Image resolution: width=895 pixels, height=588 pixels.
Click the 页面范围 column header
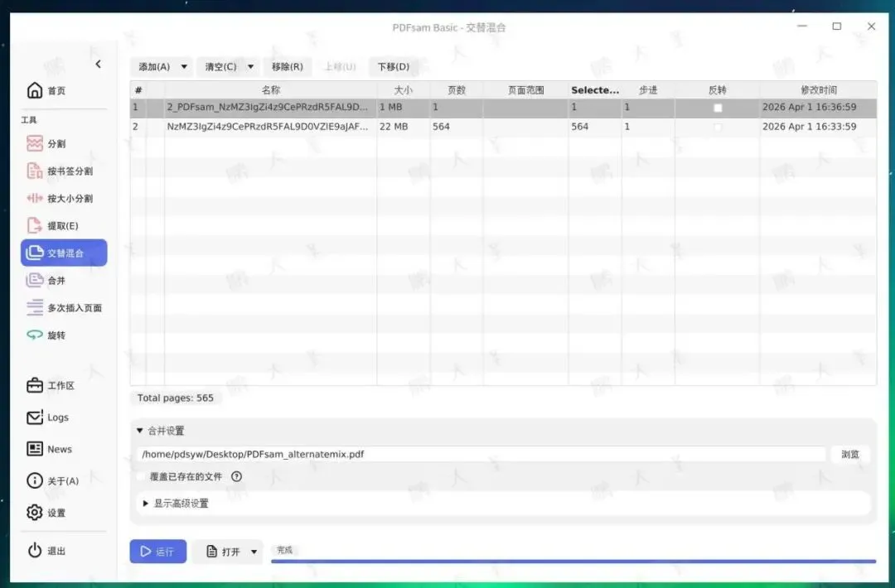[525, 90]
